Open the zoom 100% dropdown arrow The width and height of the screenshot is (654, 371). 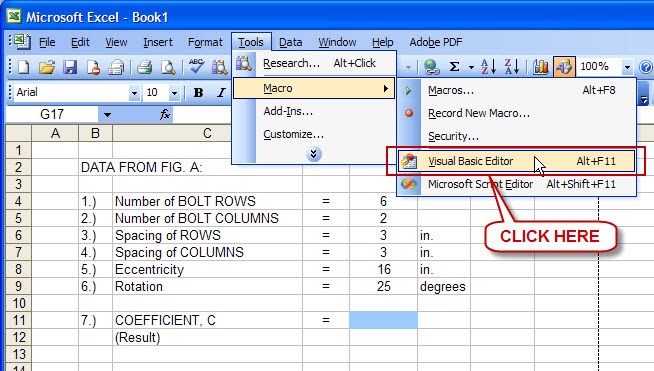pos(627,67)
